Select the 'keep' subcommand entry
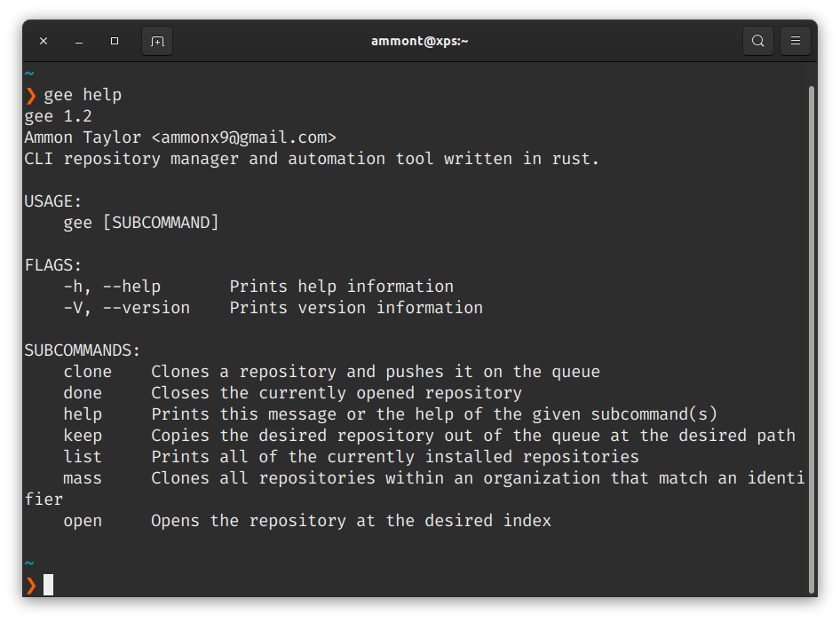840x622 pixels. click(83, 435)
